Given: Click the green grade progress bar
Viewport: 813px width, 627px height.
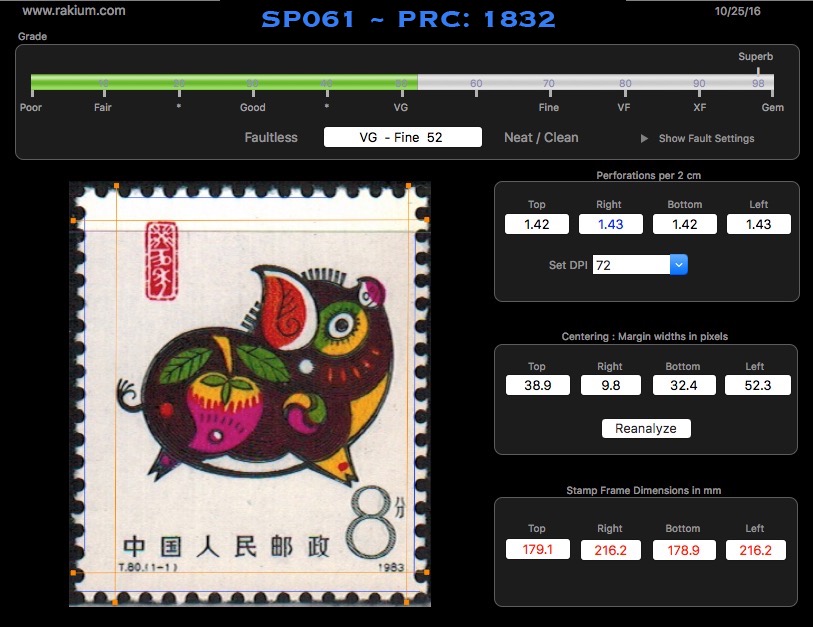Looking at the screenshot, I should point(224,82).
